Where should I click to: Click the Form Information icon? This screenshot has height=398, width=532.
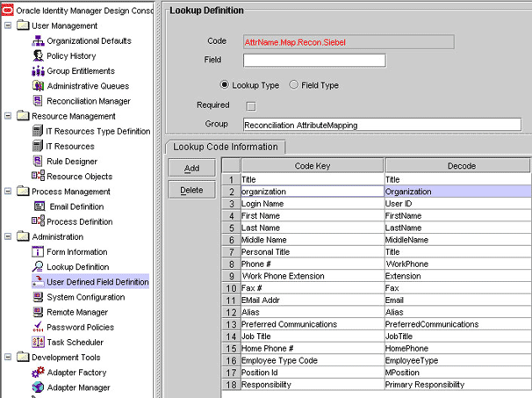38,251
